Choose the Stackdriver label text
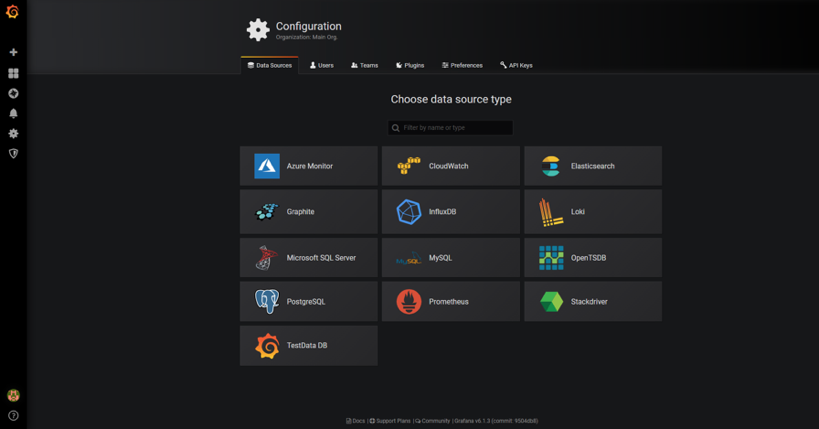This screenshot has height=429, width=819. [589, 302]
